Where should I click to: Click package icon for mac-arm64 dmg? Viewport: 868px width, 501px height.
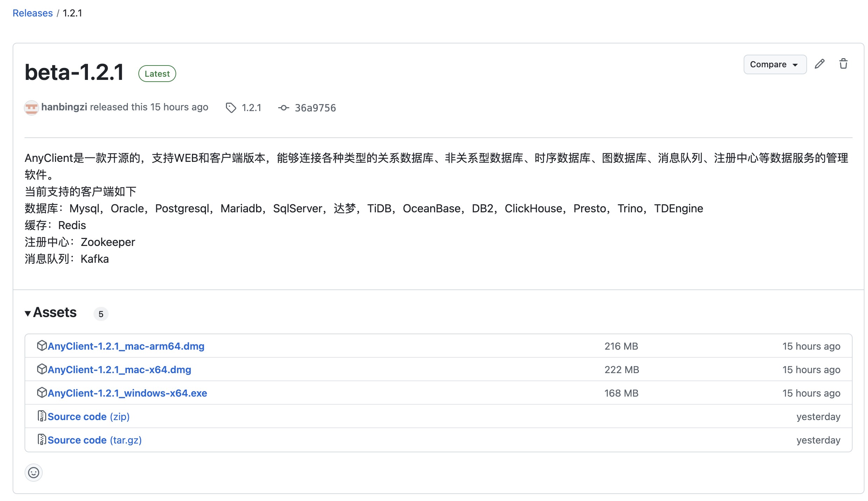click(x=42, y=346)
